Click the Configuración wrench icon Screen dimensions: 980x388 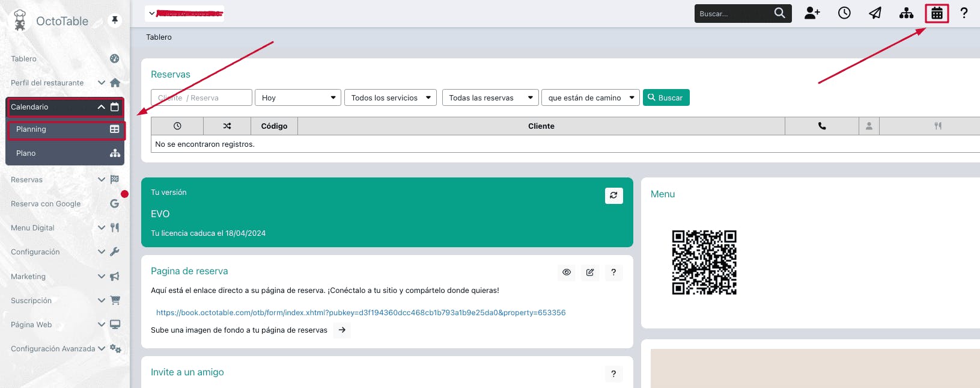click(115, 251)
